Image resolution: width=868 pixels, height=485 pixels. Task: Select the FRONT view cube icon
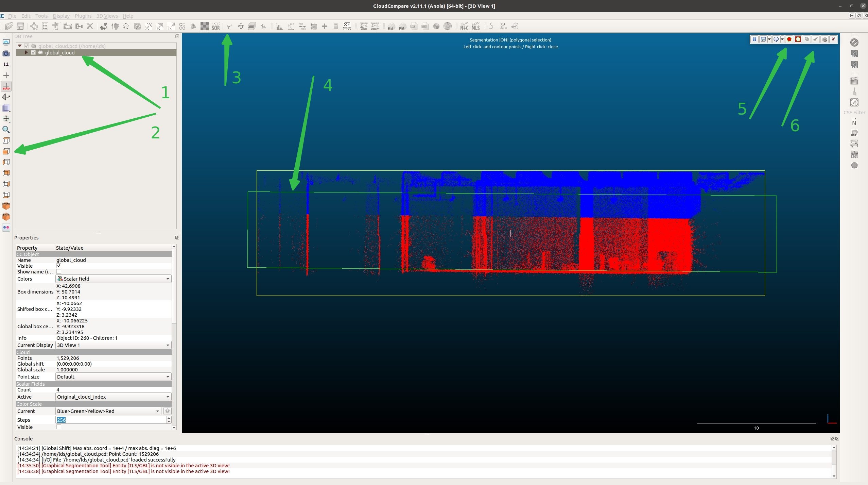(6, 205)
